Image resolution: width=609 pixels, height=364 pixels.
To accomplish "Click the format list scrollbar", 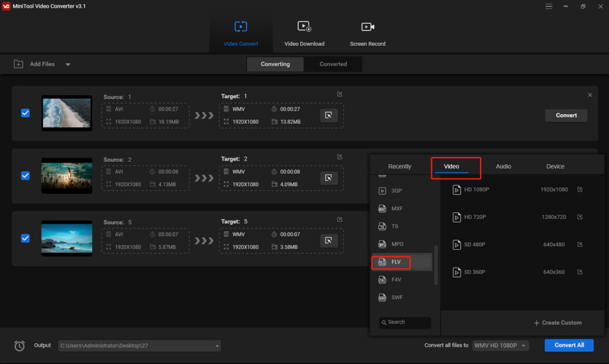I will click(x=436, y=265).
